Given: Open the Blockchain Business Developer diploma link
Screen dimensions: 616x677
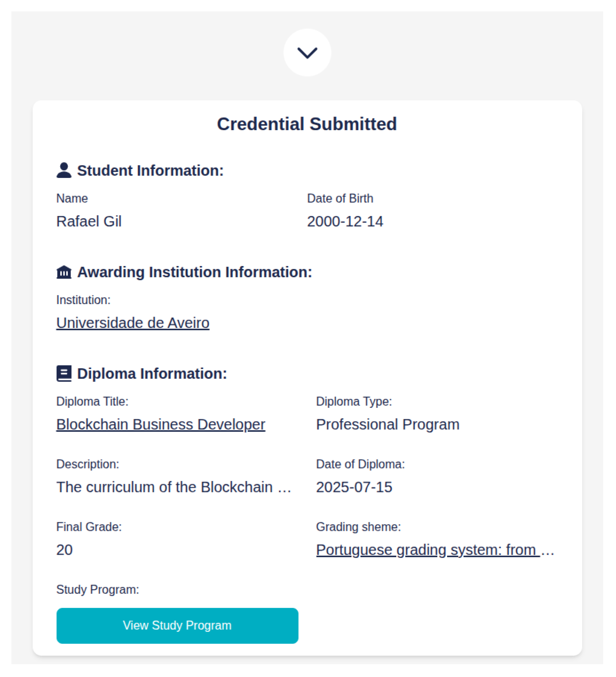Looking at the screenshot, I should [x=160, y=425].
